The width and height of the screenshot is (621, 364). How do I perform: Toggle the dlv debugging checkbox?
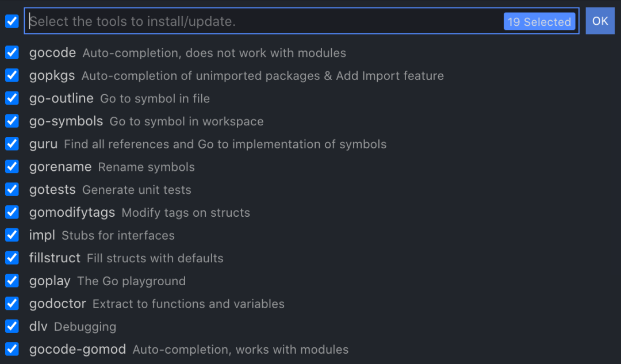pos(12,326)
